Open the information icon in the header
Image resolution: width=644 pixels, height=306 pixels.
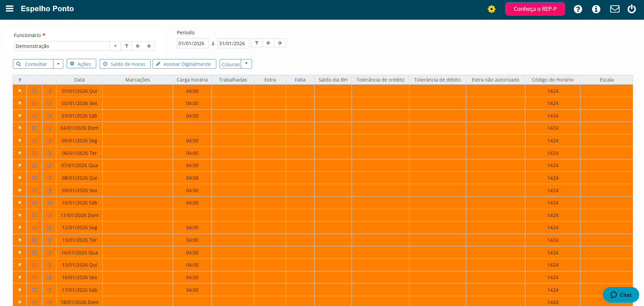point(596,9)
